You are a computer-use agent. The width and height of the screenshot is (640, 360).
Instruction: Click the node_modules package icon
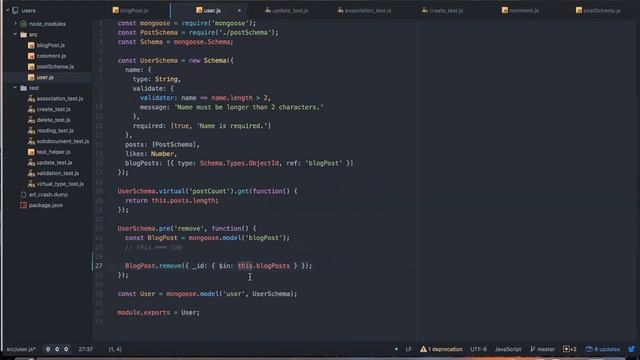tap(23, 24)
